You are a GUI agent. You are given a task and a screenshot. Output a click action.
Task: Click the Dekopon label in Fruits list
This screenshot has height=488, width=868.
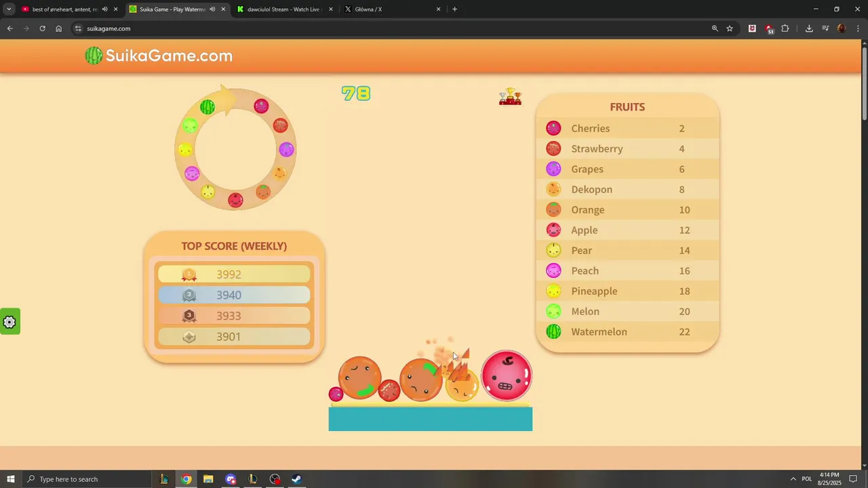[591, 189]
